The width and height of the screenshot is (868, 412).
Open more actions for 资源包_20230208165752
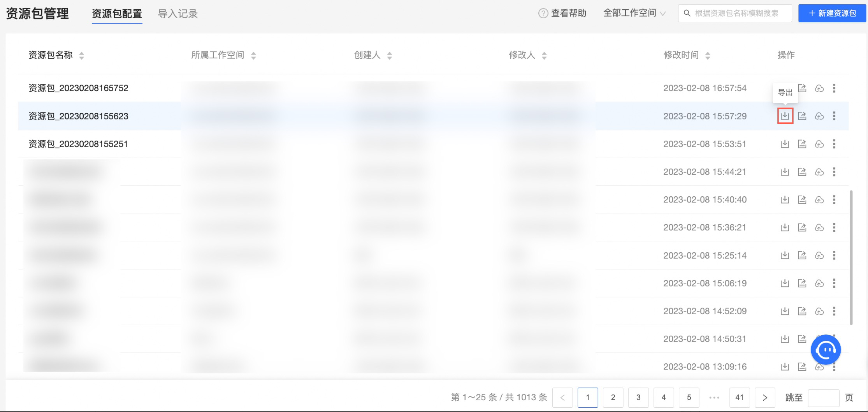pos(834,88)
